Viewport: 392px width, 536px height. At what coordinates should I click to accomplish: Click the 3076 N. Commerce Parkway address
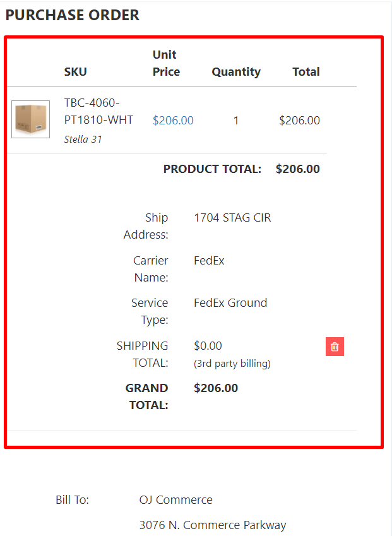(x=213, y=525)
